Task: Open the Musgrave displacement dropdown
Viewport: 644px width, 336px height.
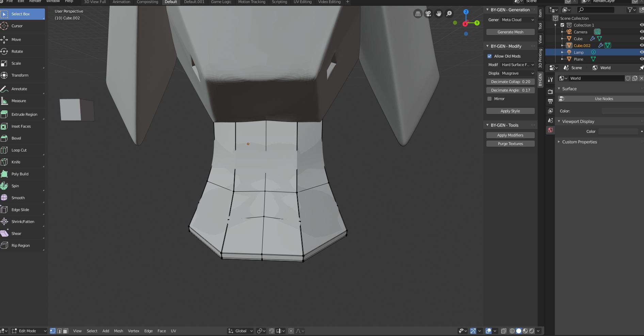Action: pos(517,73)
